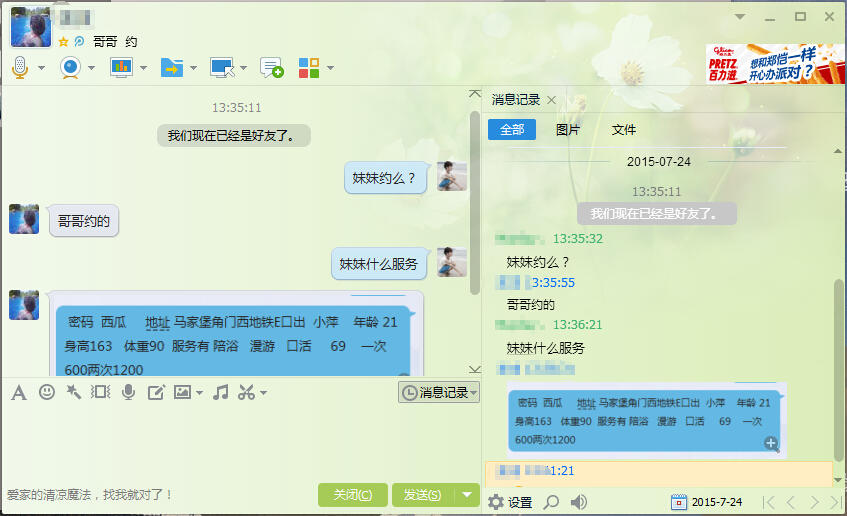The width and height of the screenshot is (847, 516).
Task: Click scroll-down arrow below chat
Action: coord(475,370)
